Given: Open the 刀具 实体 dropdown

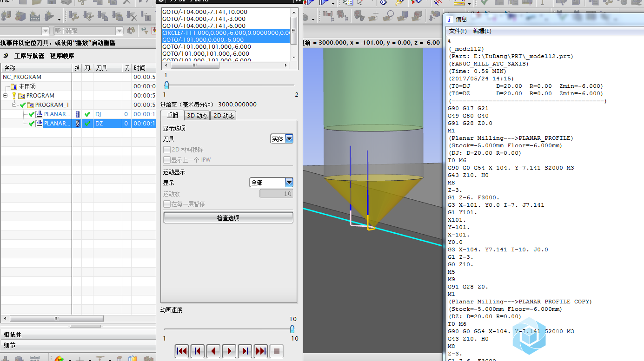Looking at the screenshot, I should click(282, 138).
